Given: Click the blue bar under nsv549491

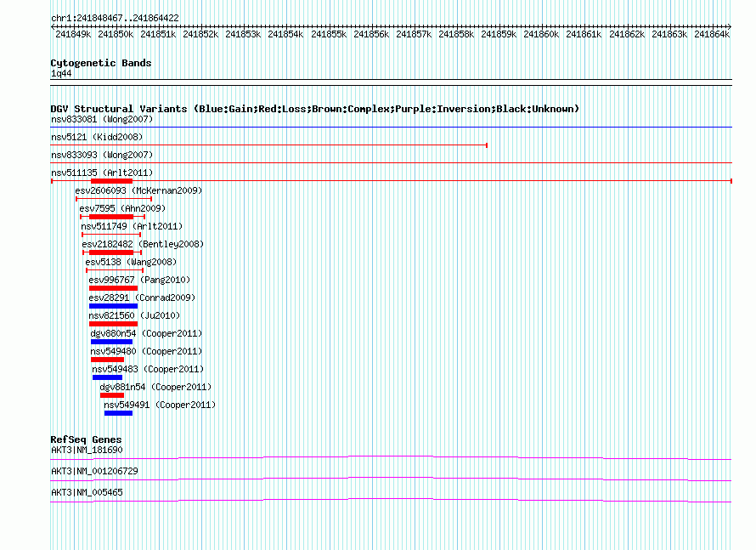Looking at the screenshot, I should 118,413.
